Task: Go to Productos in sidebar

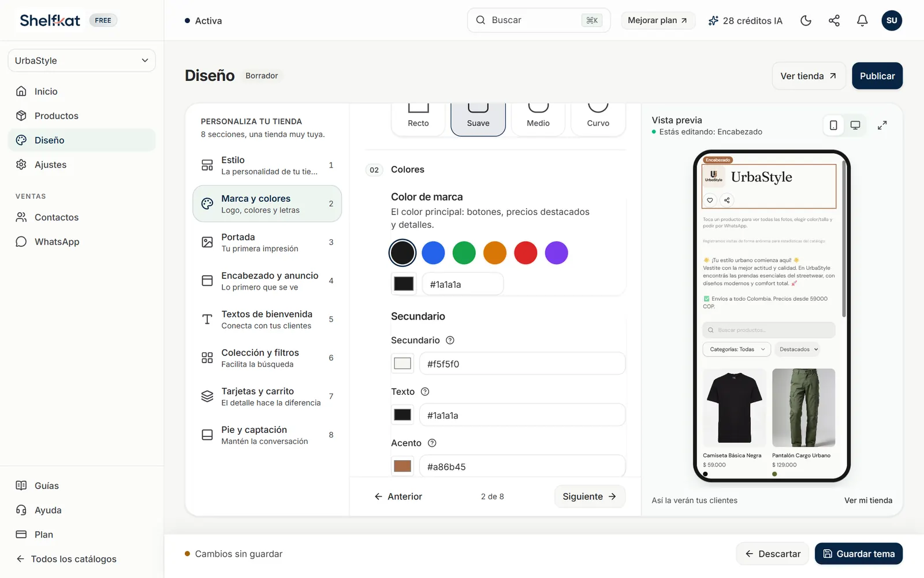Action: coord(56,116)
